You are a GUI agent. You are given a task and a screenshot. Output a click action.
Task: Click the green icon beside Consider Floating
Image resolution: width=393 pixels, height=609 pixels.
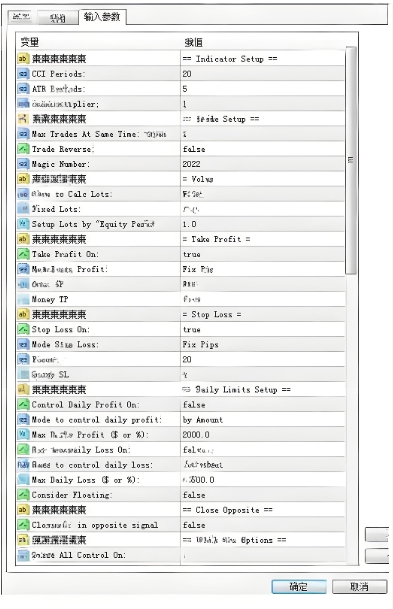tap(23, 495)
